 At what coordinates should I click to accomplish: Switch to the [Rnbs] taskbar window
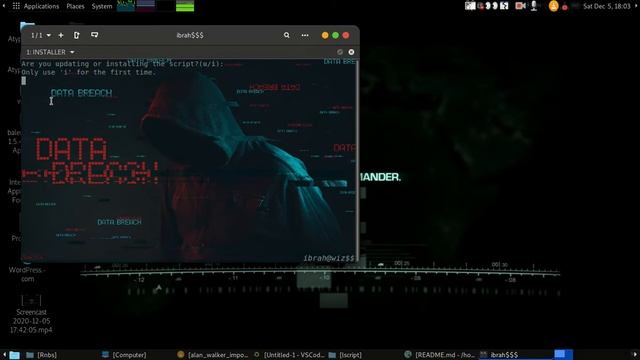pyautogui.click(x=42, y=355)
